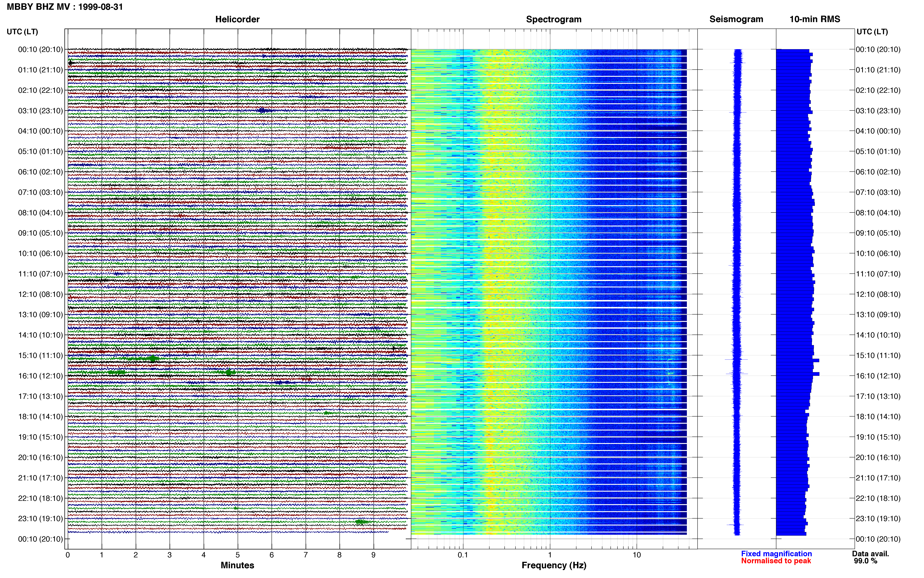Click the blue event burst near 03:10 trace
The height and width of the screenshot is (578, 924).
(x=263, y=110)
